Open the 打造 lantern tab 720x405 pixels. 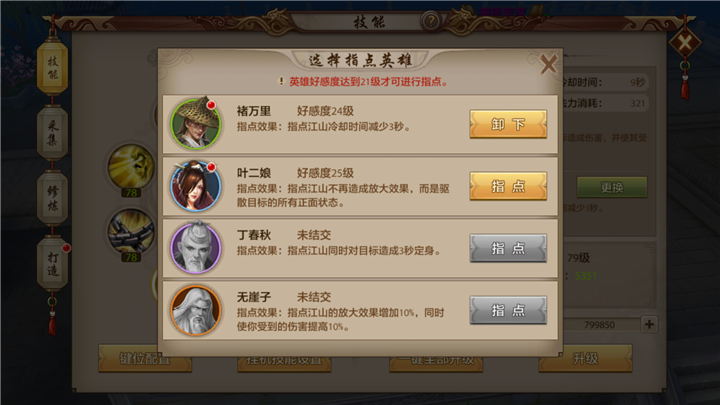coord(52,264)
